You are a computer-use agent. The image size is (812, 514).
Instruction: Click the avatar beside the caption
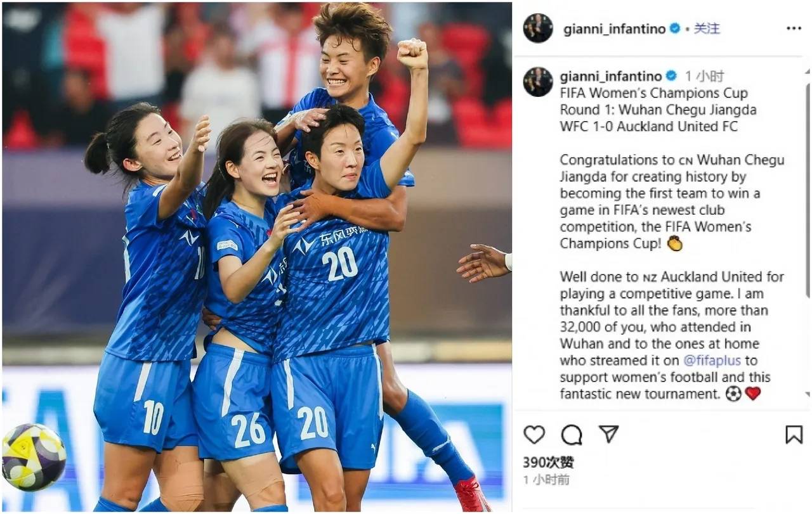[538, 82]
